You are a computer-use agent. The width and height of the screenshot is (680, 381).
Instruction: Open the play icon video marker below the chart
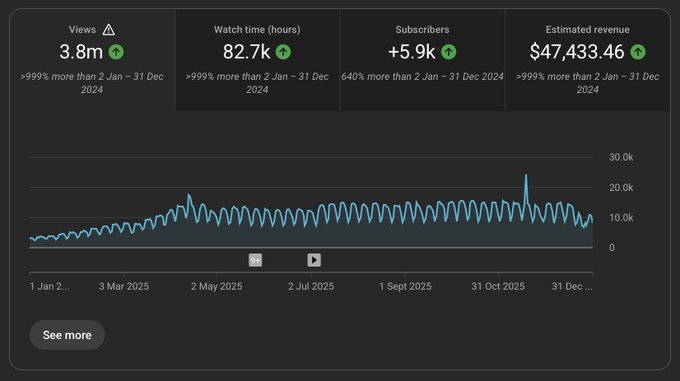coord(314,260)
